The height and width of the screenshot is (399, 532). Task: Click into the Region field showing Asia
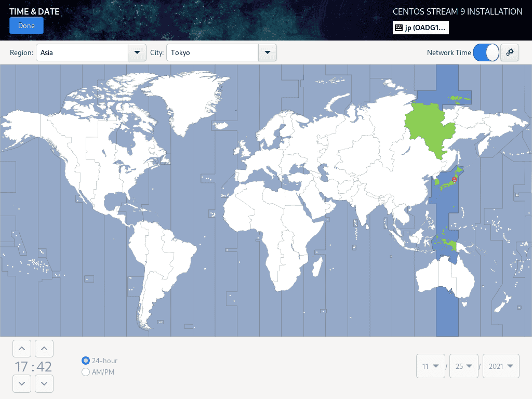pyautogui.click(x=82, y=52)
